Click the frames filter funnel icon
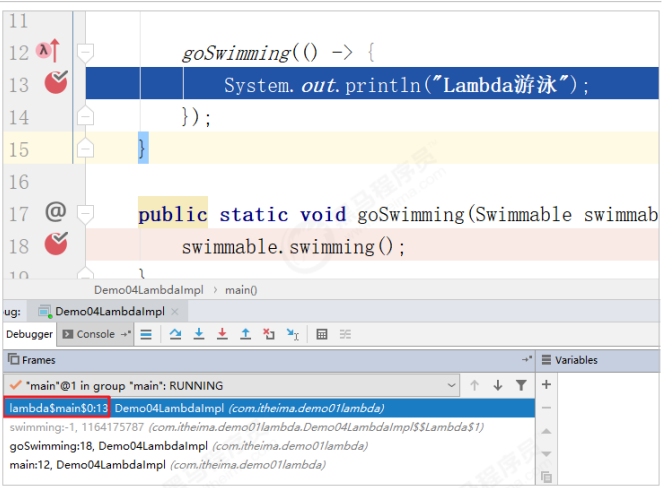The width and height of the screenshot is (662, 488). tap(521, 385)
